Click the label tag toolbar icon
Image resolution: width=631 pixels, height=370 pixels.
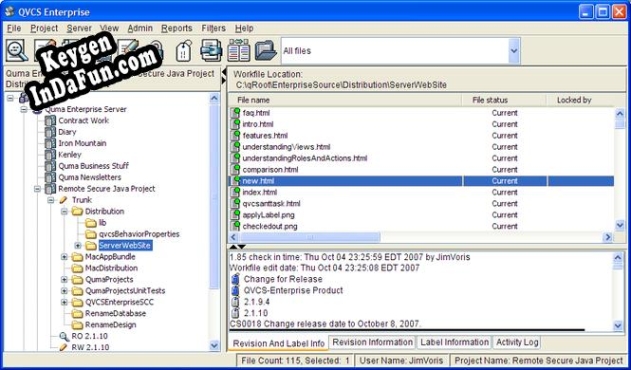point(184,52)
